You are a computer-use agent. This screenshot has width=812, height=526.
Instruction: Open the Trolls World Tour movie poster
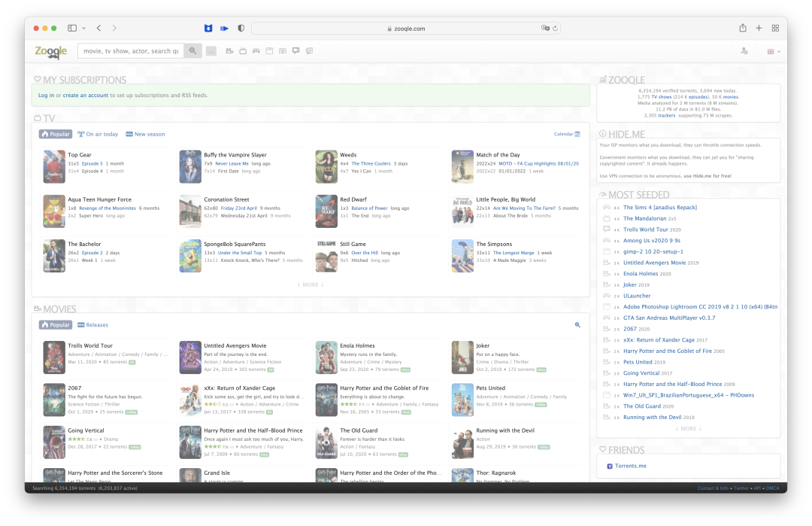pyautogui.click(x=54, y=357)
